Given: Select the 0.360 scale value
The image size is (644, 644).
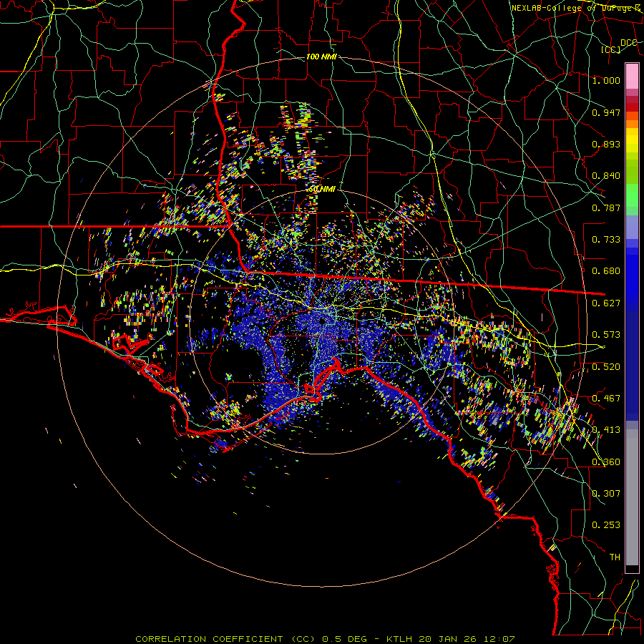Looking at the screenshot, I should pos(606,462).
